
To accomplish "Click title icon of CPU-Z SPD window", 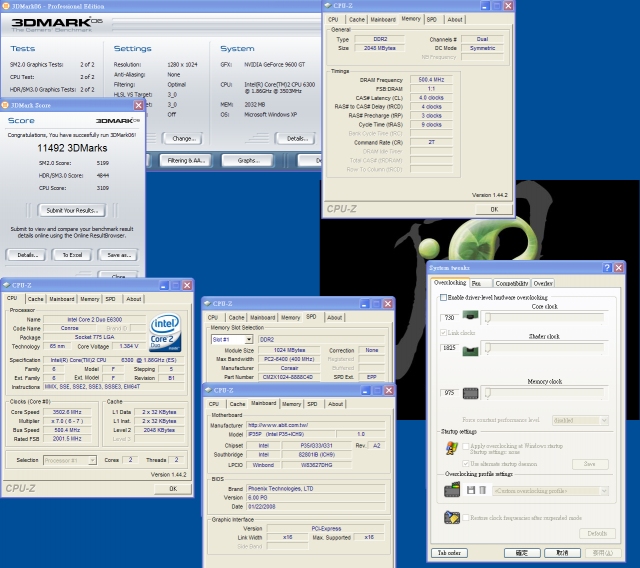I will tap(208, 304).
